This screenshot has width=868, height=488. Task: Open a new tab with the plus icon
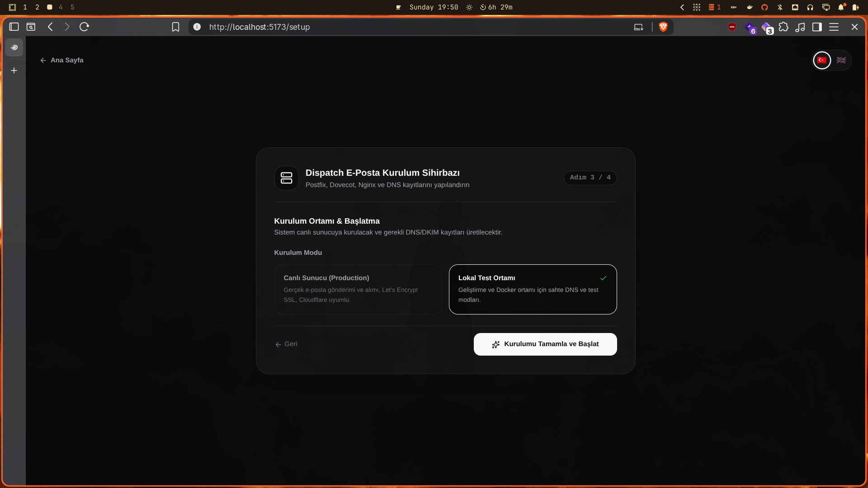(x=14, y=70)
